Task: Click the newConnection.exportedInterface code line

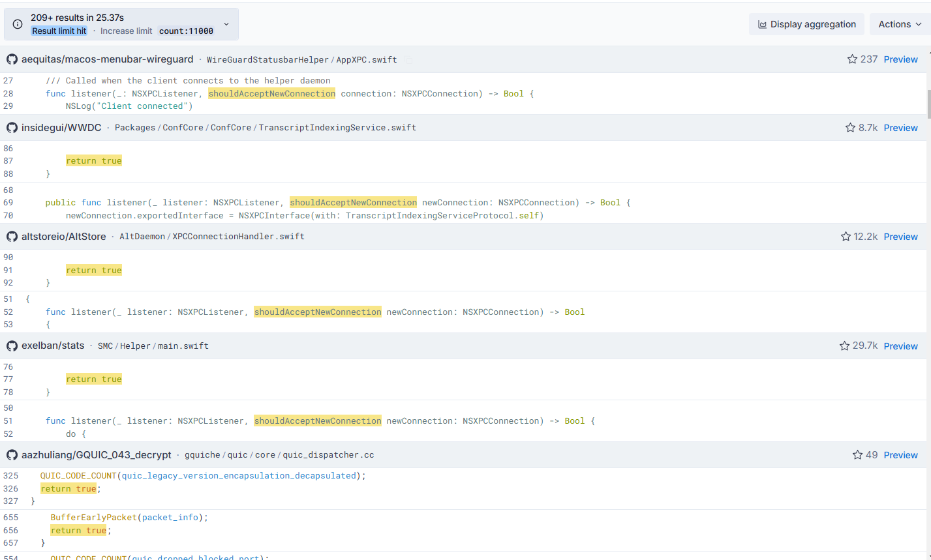Action: 305,215
